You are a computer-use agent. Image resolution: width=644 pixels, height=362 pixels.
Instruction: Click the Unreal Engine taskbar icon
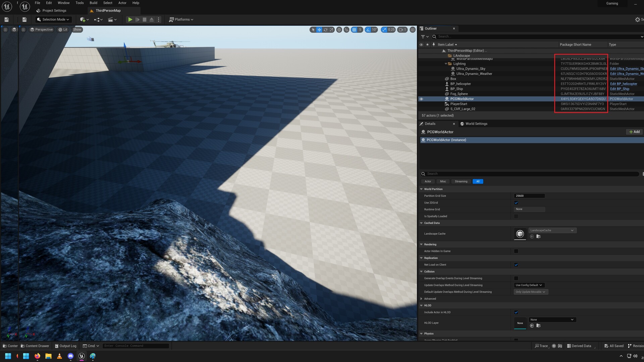coord(82,356)
